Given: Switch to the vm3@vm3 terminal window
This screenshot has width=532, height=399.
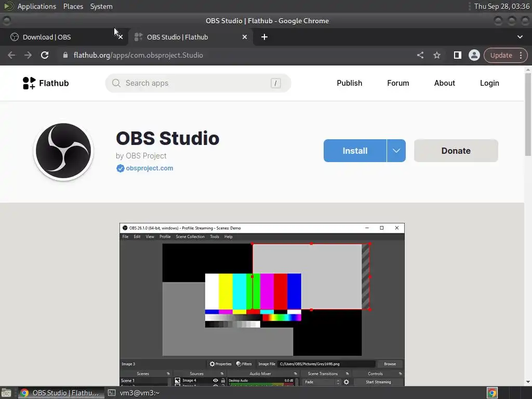Looking at the screenshot, I should 134,393.
